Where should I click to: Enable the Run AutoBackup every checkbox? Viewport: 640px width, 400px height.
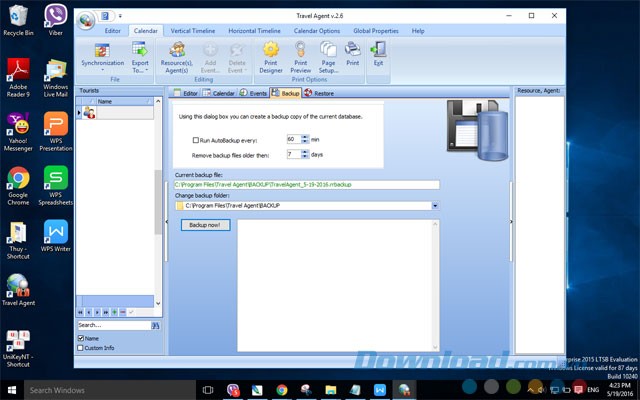pyautogui.click(x=196, y=141)
